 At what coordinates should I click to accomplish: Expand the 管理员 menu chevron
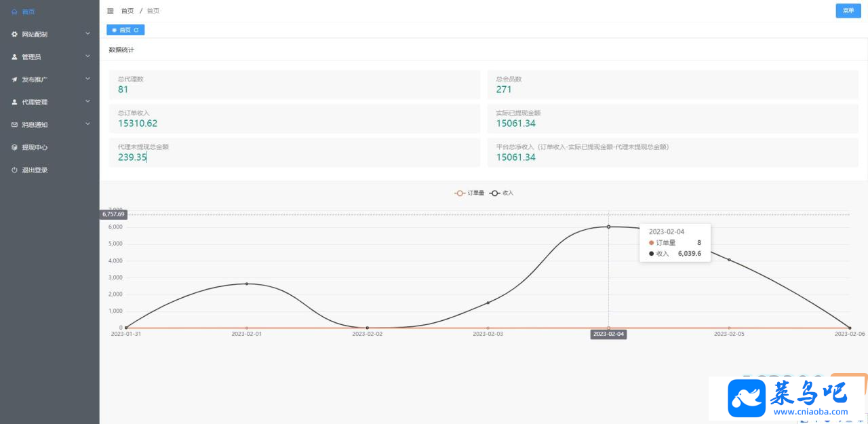87,56
